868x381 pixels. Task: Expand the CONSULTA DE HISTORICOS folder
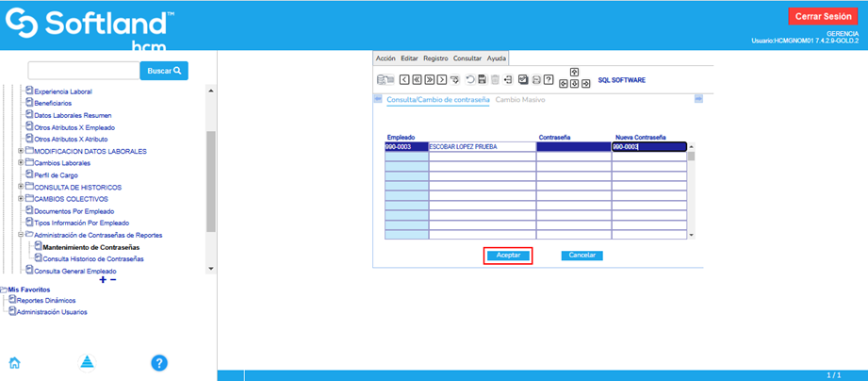[21, 187]
